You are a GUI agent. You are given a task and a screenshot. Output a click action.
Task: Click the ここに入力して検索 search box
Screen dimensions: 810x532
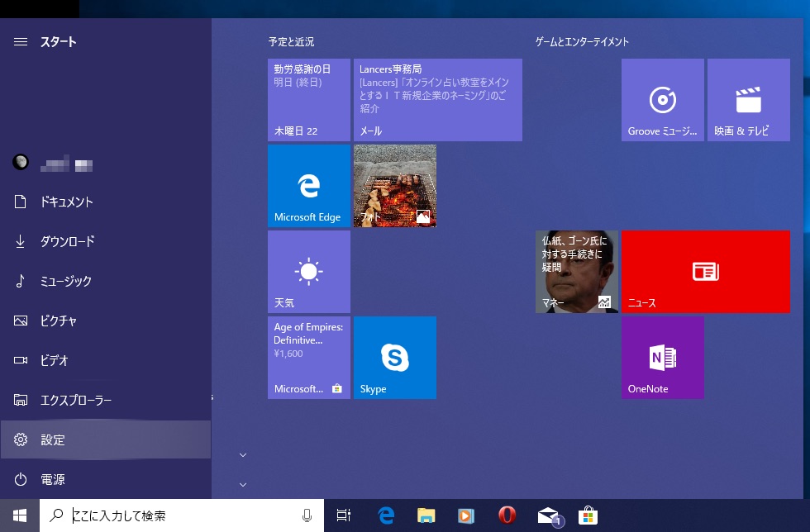tap(182, 515)
